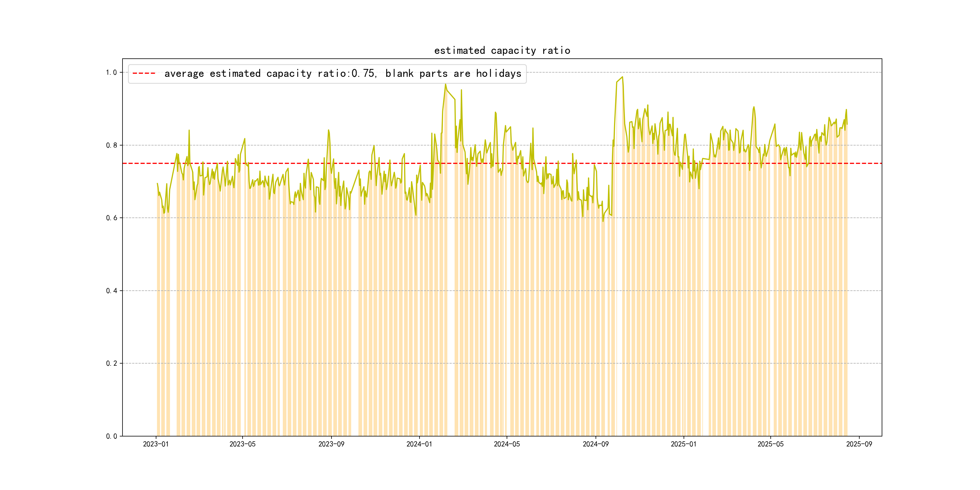
Task: Click the first point of the yellow line
Action: pos(157,183)
